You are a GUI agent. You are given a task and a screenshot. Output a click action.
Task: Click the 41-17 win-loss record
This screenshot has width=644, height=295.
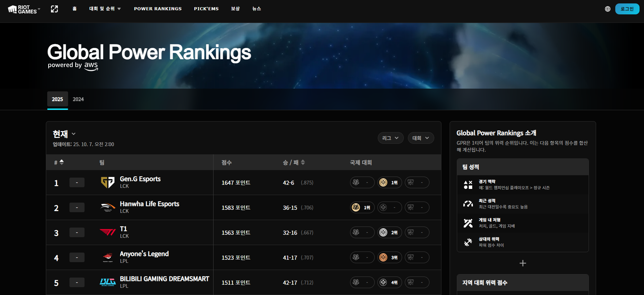click(290, 258)
